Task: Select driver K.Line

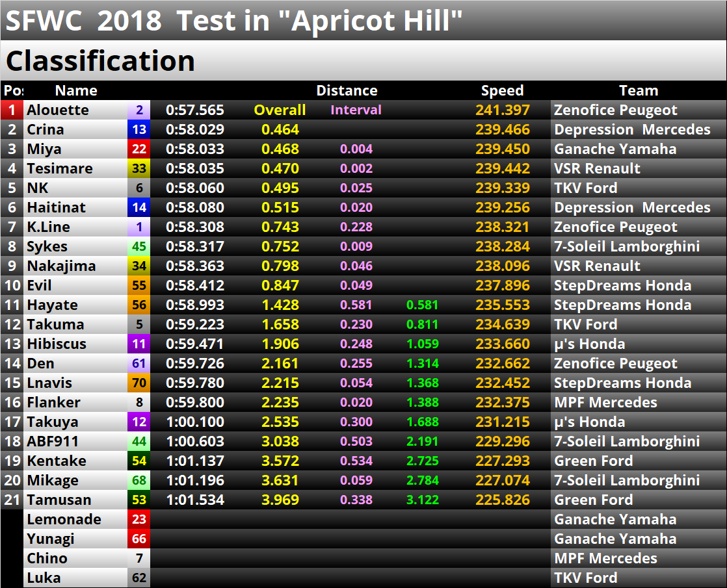Action: click(48, 227)
